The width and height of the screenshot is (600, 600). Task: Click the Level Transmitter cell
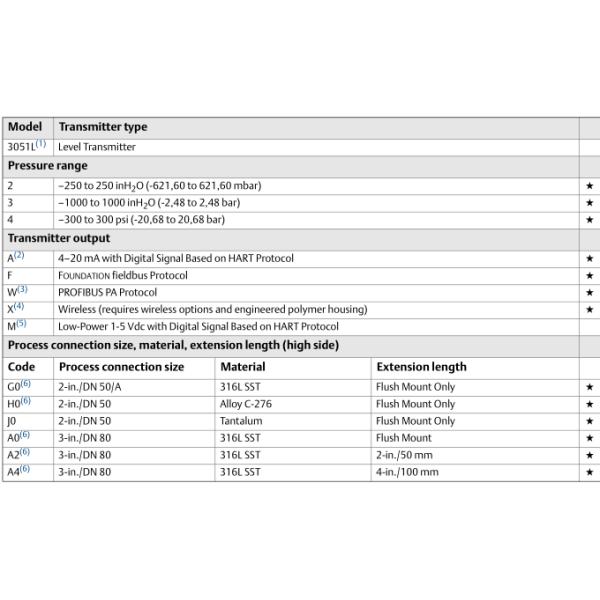pos(97,147)
